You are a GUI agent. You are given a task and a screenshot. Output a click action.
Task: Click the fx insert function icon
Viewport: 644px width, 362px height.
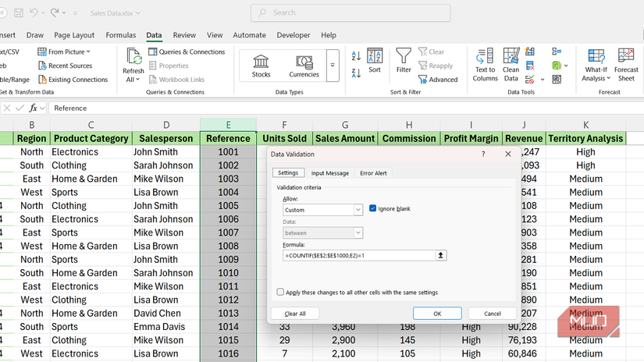click(x=33, y=108)
